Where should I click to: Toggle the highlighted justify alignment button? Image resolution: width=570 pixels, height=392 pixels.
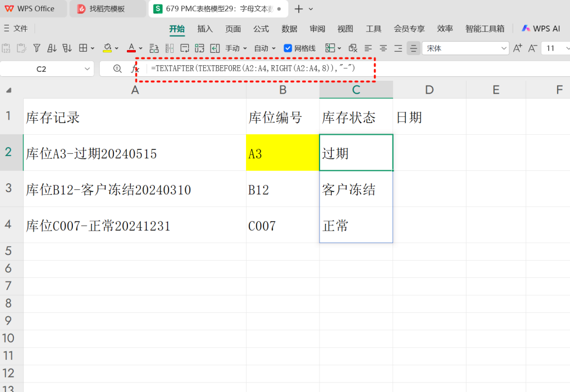click(x=414, y=48)
